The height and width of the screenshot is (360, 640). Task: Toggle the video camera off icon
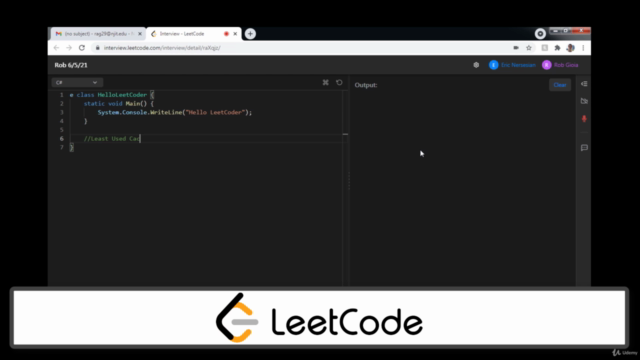pyautogui.click(x=584, y=101)
